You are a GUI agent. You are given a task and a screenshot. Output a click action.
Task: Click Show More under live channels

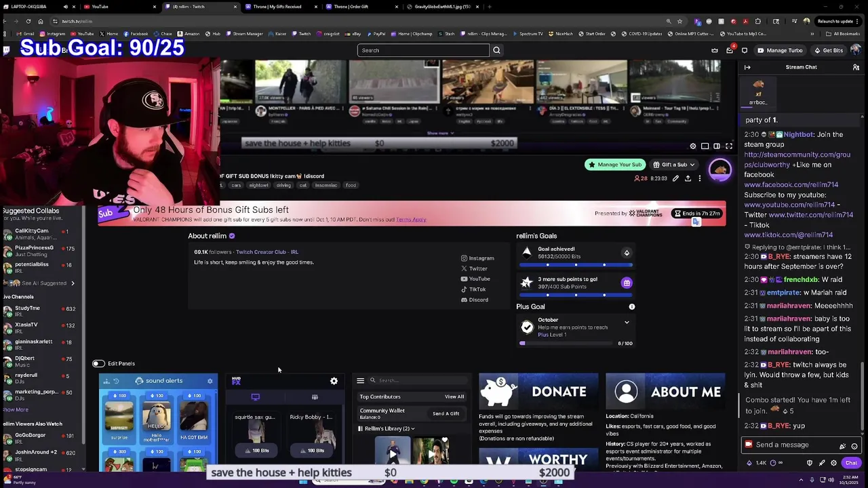click(15, 410)
